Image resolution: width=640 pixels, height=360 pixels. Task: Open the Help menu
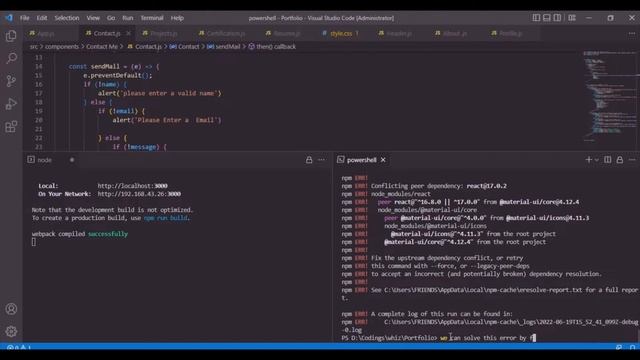(177, 18)
